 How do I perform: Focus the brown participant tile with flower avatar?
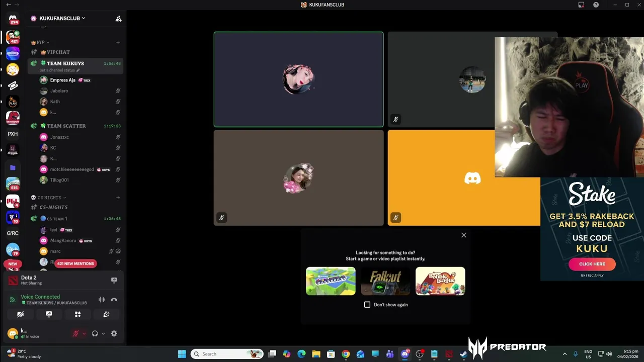(x=298, y=178)
